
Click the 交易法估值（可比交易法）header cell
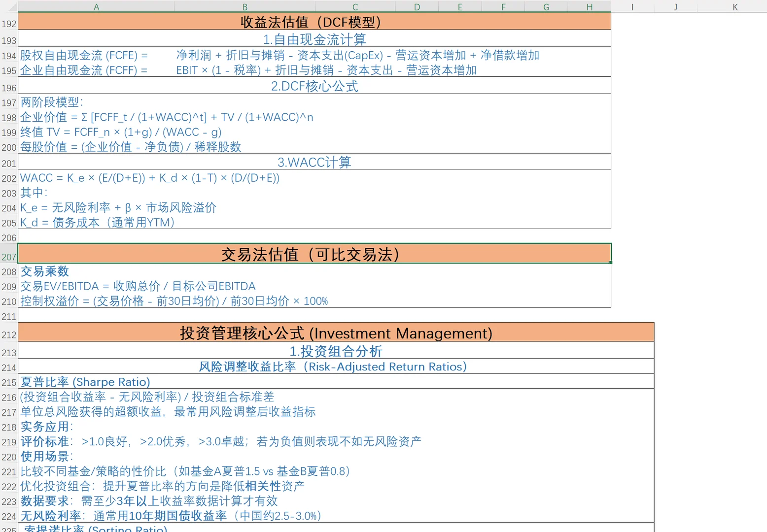coord(314,254)
